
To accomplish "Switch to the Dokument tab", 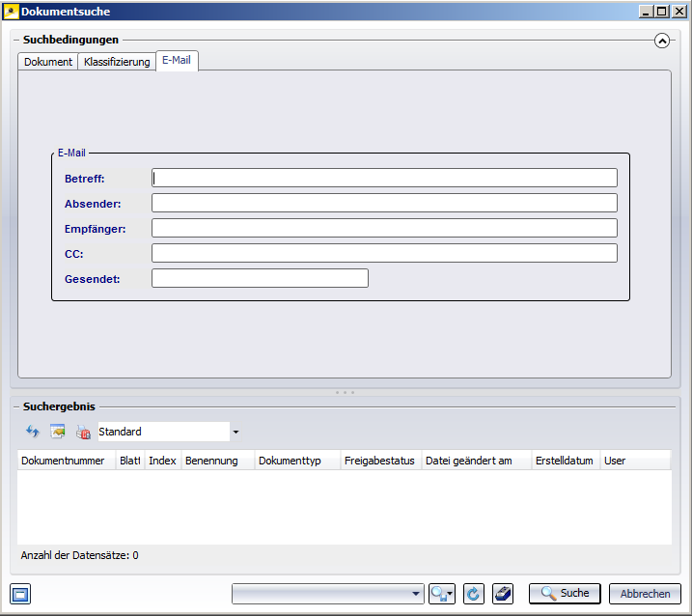I will [x=48, y=62].
